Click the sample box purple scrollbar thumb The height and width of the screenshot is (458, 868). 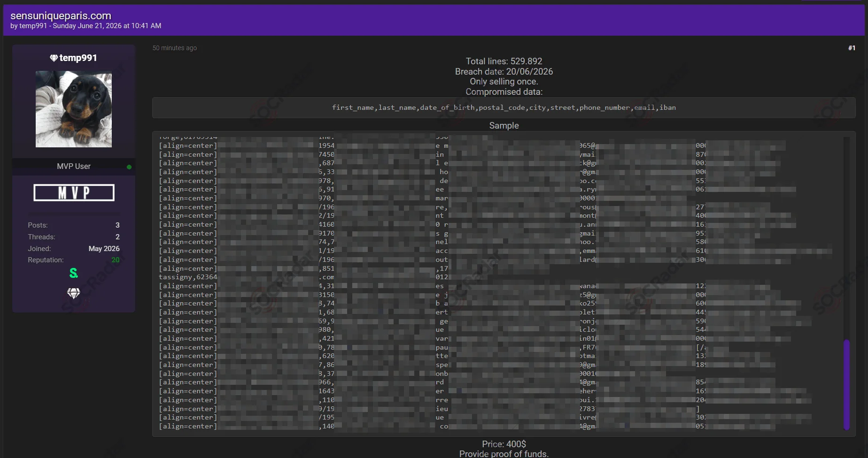[x=846, y=384]
